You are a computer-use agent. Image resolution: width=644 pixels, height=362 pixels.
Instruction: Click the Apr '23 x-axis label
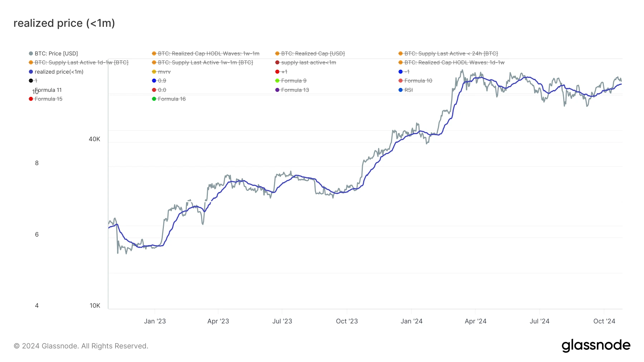point(218,321)
